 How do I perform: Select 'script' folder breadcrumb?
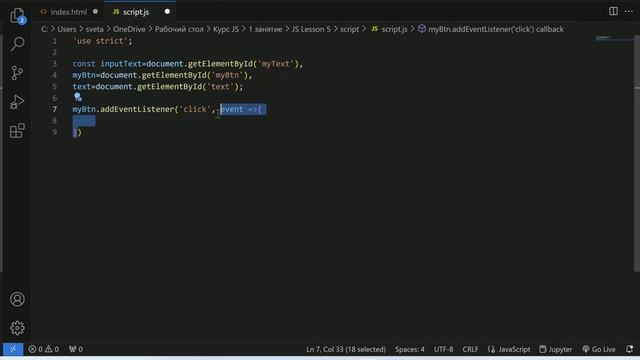[349, 29]
